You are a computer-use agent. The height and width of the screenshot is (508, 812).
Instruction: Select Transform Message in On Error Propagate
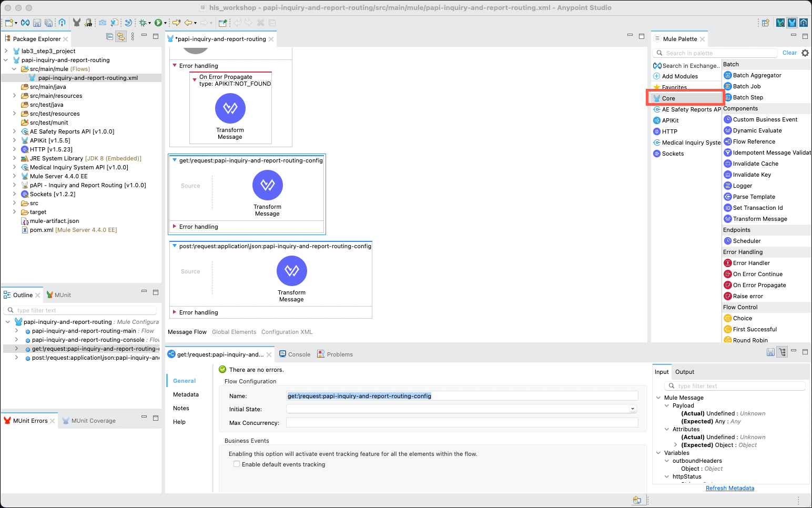pyautogui.click(x=230, y=117)
